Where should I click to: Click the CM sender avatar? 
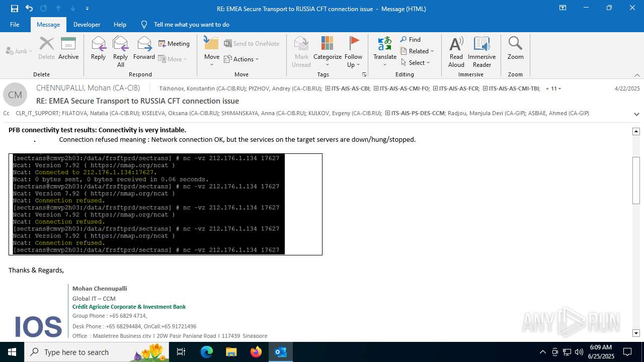(x=15, y=95)
